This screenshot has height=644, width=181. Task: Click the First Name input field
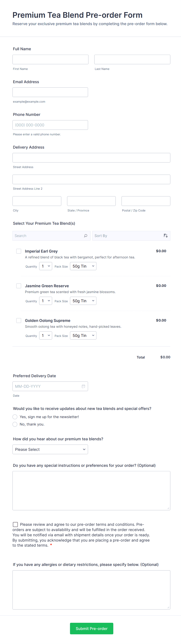(x=50, y=60)
